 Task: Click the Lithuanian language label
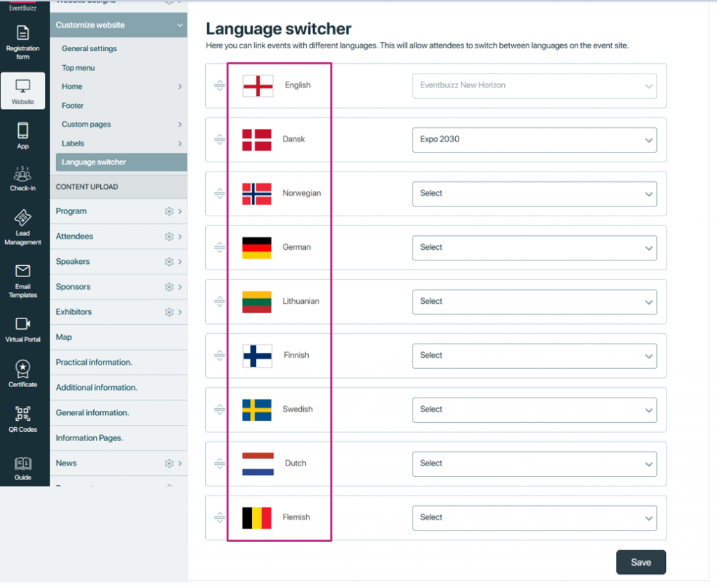click(300, 301)
